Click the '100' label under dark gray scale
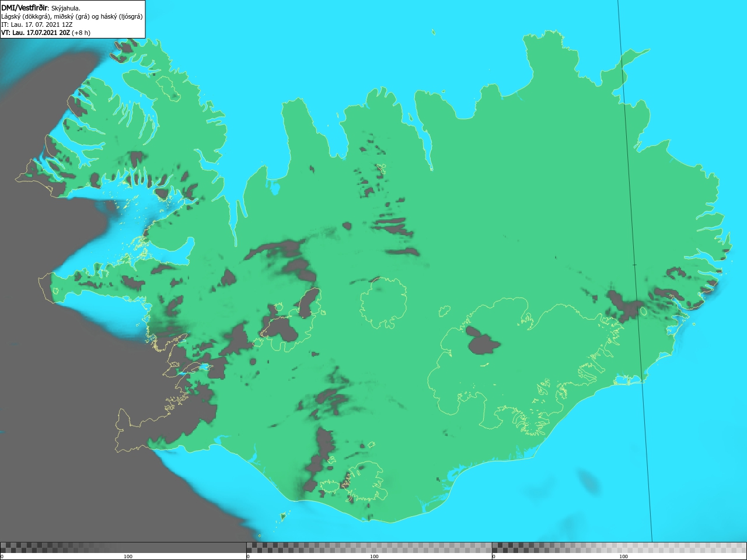Screen dimensions: 747x560 (128, 556)
